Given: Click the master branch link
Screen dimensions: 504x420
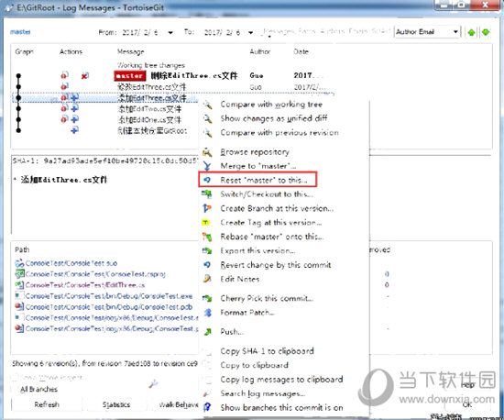Looking at the screenshot, I should click(20, 32).
